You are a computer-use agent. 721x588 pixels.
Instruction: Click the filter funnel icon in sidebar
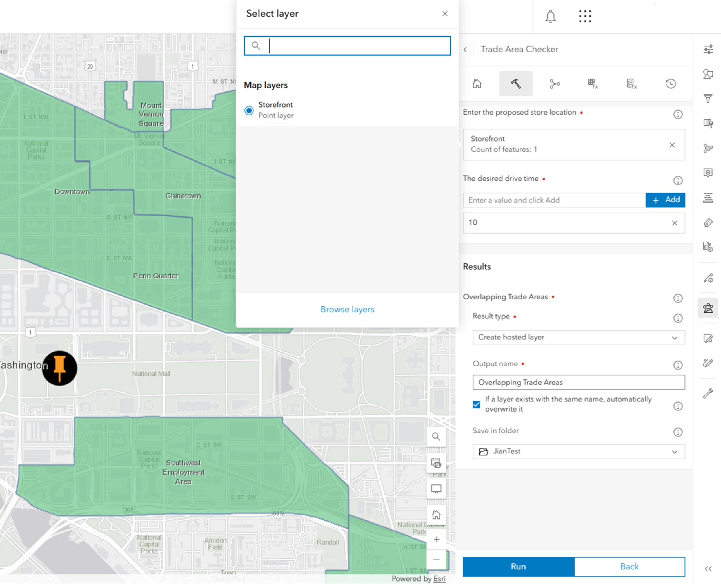point(708,99)
